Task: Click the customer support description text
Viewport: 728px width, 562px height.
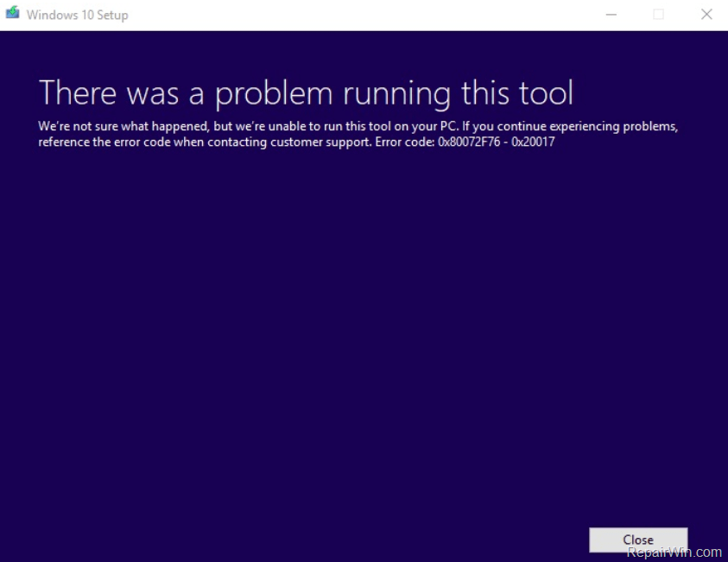Action: coord(358,134)
